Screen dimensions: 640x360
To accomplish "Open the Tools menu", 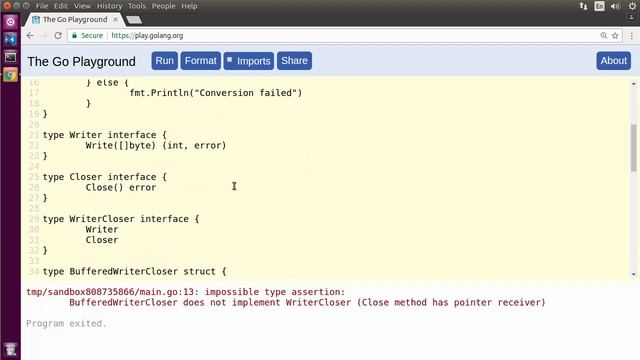I will tap(137, 6).
